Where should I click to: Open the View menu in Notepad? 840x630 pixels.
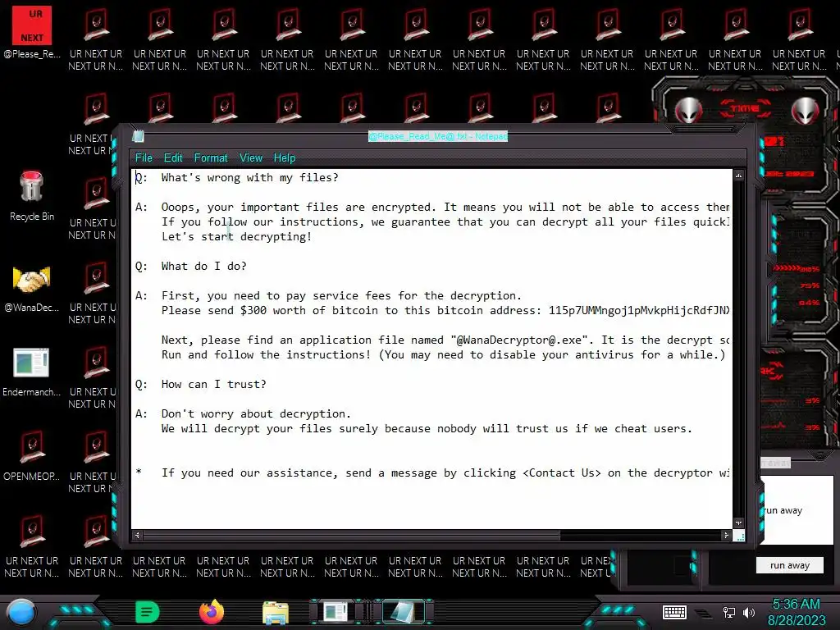251,158
